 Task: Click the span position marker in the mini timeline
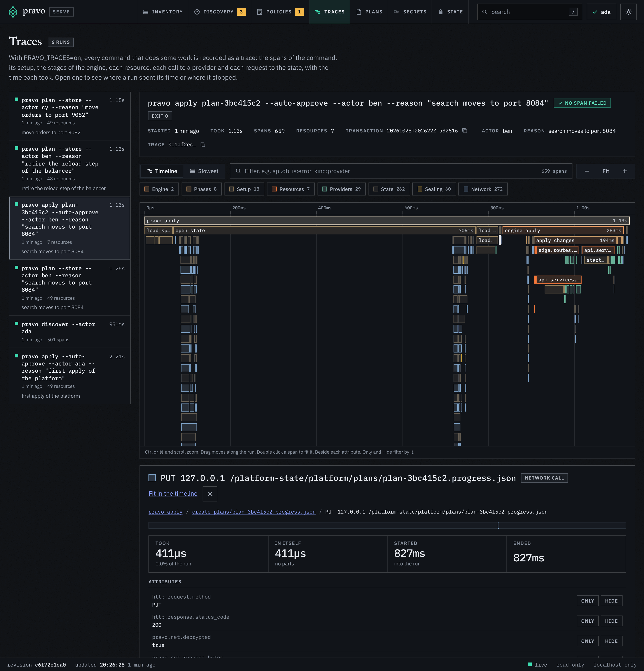[x=498, y=525]
